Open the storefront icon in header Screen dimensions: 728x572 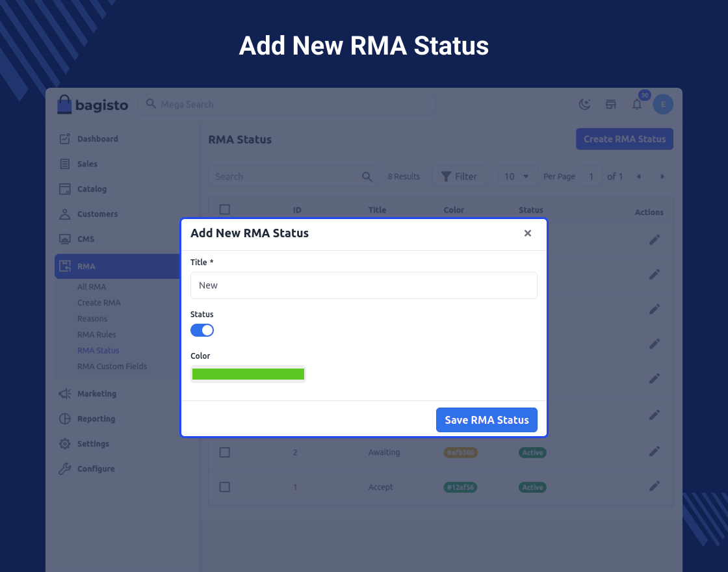610,104
